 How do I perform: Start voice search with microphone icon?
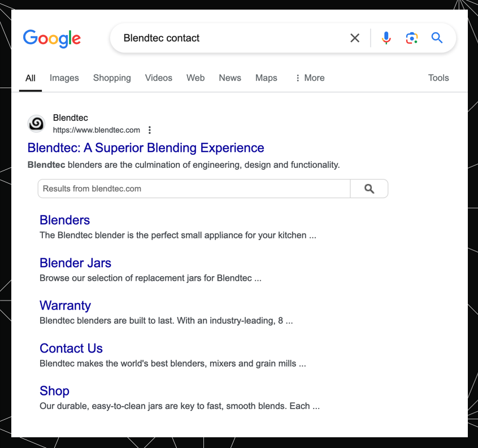click(386, 38)
